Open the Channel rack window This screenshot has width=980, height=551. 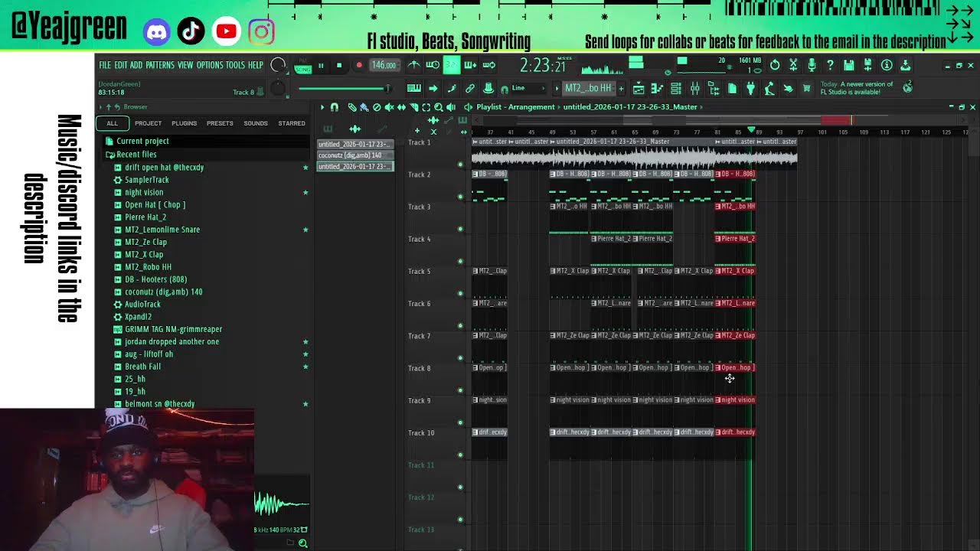[x=675, y=89]
